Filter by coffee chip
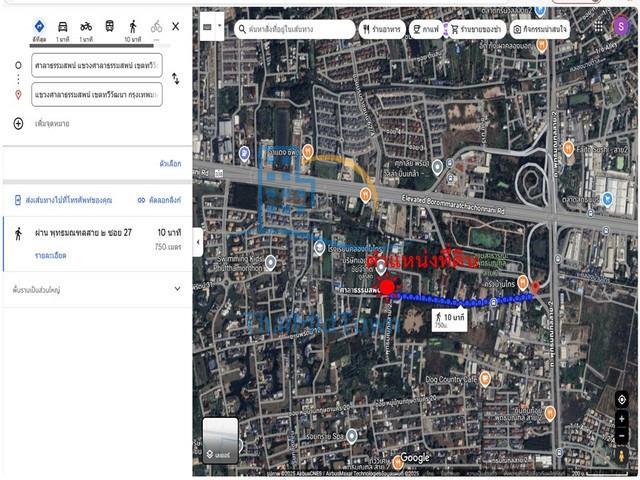640x480 pixels. (426, 29)
